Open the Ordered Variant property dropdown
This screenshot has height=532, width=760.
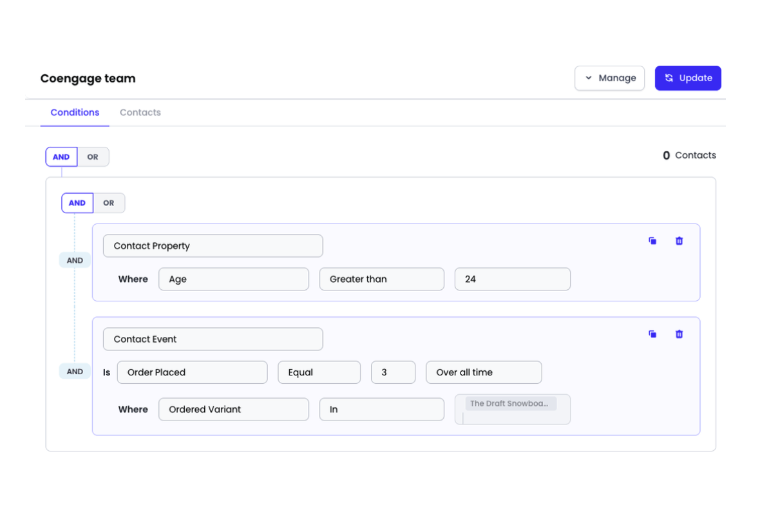click(x=233, y=410)
